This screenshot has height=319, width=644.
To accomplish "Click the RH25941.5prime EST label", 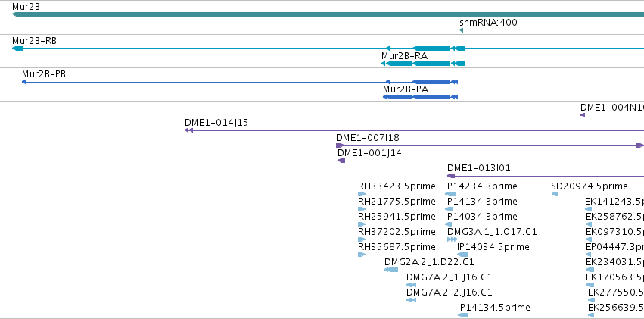I will coord(397,217).
